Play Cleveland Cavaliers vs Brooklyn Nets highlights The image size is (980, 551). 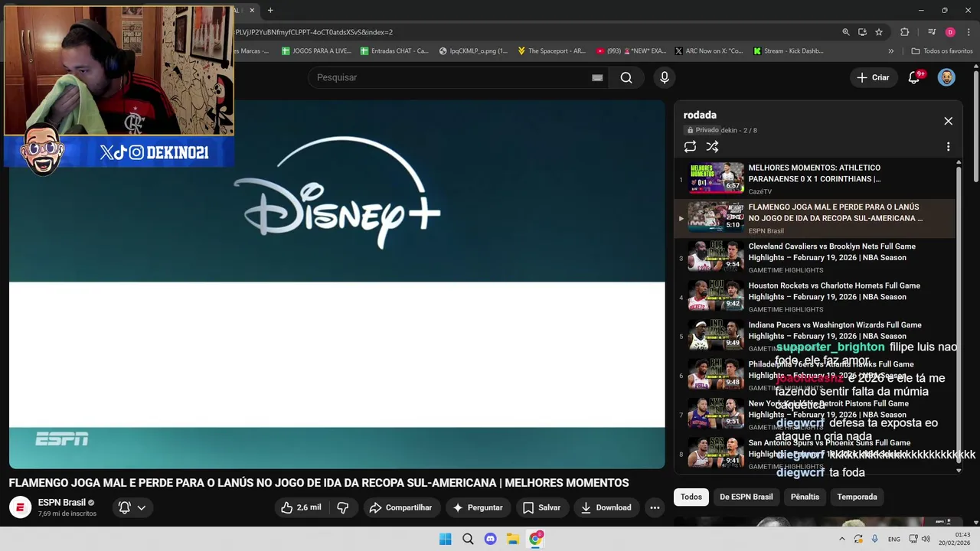tap(815, 257)
